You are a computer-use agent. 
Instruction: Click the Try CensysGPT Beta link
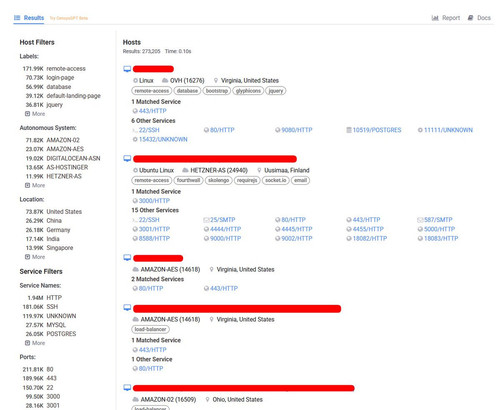coord(69,18)
